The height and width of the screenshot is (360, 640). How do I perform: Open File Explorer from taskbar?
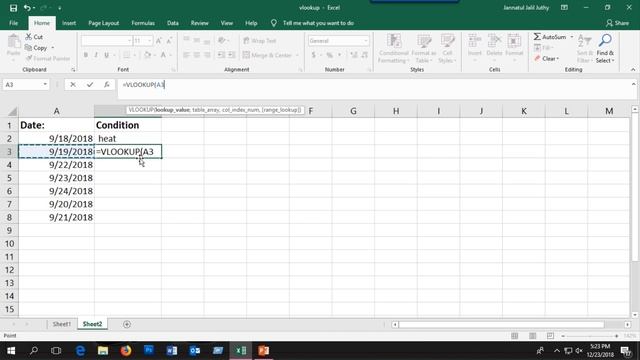103,351
